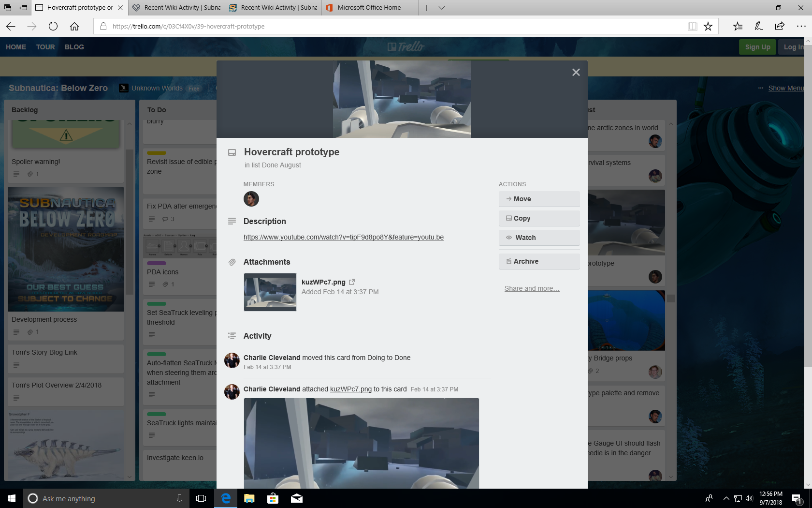Image resolution: width=812 pixels, height=508 pixels.
Task: Open Microsoft Store from taskbar
Action: coord(273,498)
